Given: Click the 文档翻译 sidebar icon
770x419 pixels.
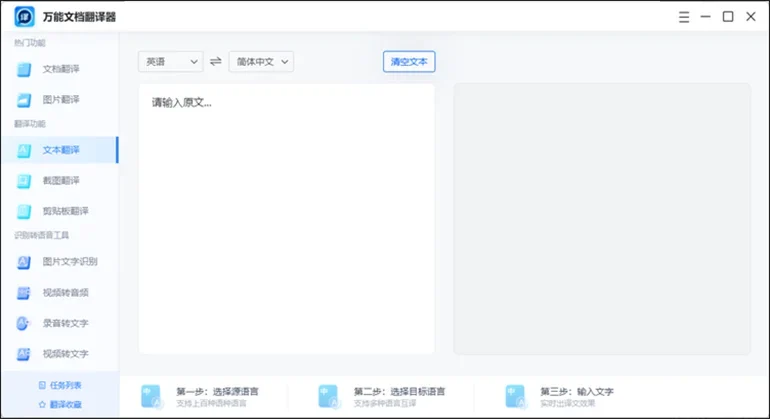Looking at the screenshot, I should click(x=24, y=69).
